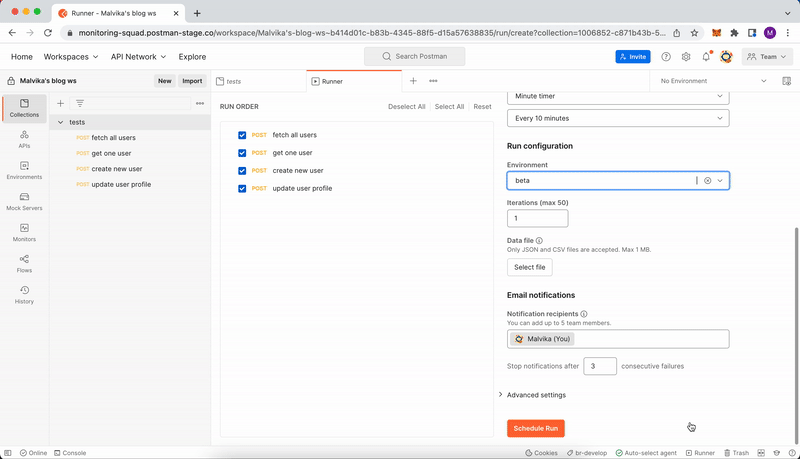Viewport: 800px width, 459px height.
Task: Open the browser extensions puzzle icon
Action: 734,33
